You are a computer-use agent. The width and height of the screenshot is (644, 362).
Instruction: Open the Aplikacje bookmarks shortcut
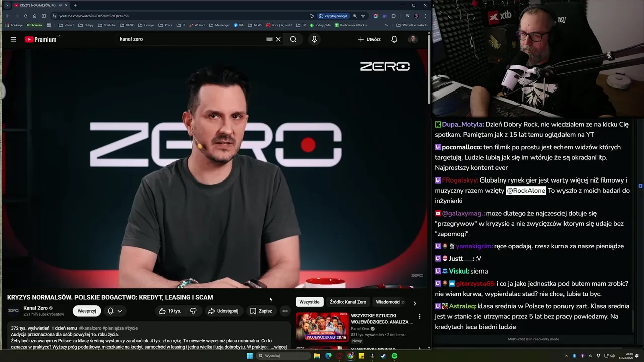coord(14,25)
